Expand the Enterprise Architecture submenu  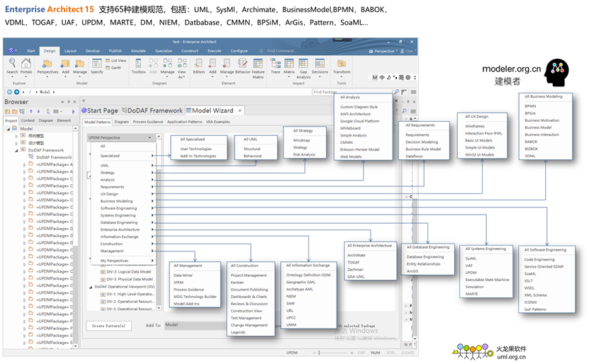(x=123, y=229)
